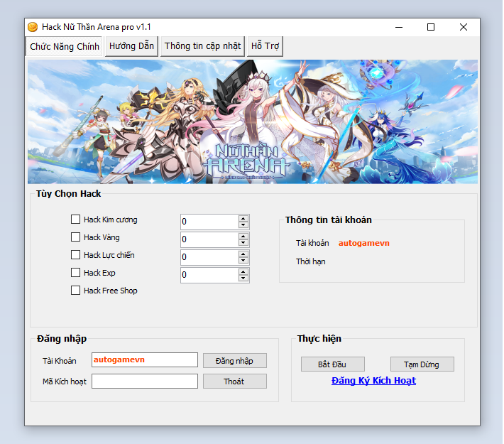
Task: Pause using the Tạm Dừng button
Action: coord(422,364)
